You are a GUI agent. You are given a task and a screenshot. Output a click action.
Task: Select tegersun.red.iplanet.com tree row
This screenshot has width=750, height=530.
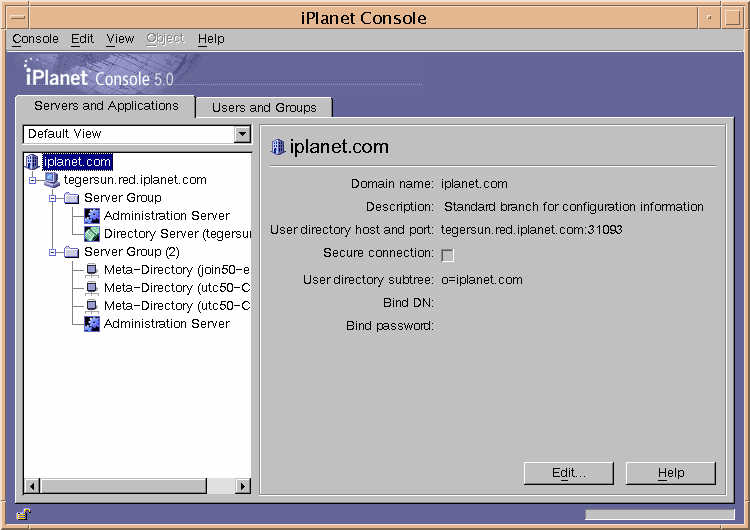click(x=135, y=180)
